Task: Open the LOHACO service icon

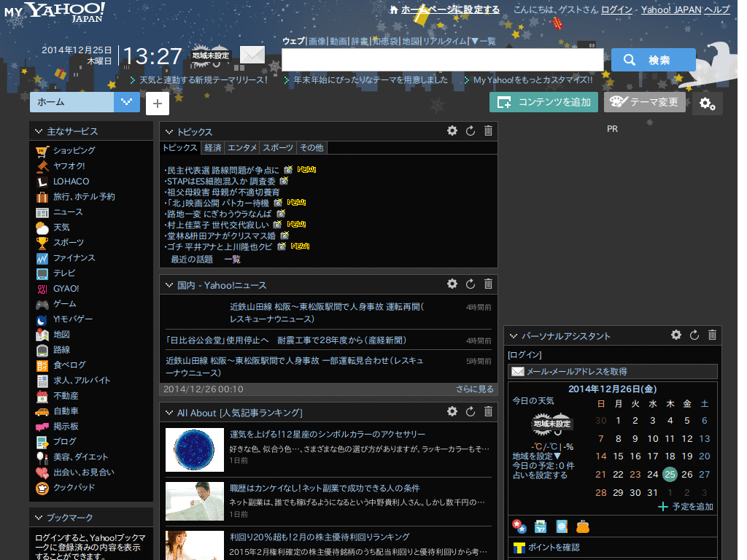Action: coord(42,182)
